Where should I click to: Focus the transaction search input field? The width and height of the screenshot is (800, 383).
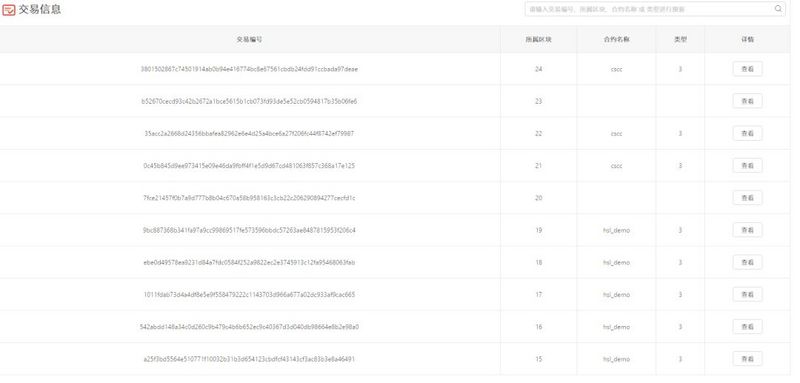[x=655, y=9]
